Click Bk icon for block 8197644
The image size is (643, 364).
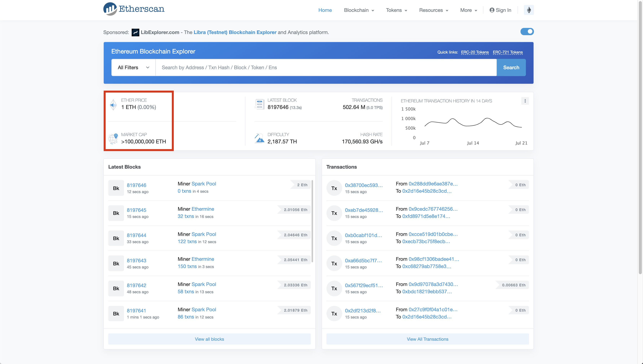[x=116, y=238]
